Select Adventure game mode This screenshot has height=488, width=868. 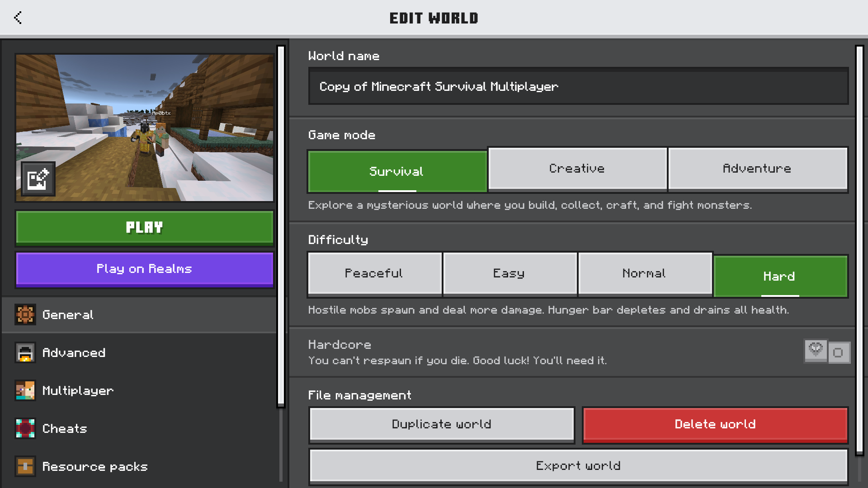pos(757,169)
